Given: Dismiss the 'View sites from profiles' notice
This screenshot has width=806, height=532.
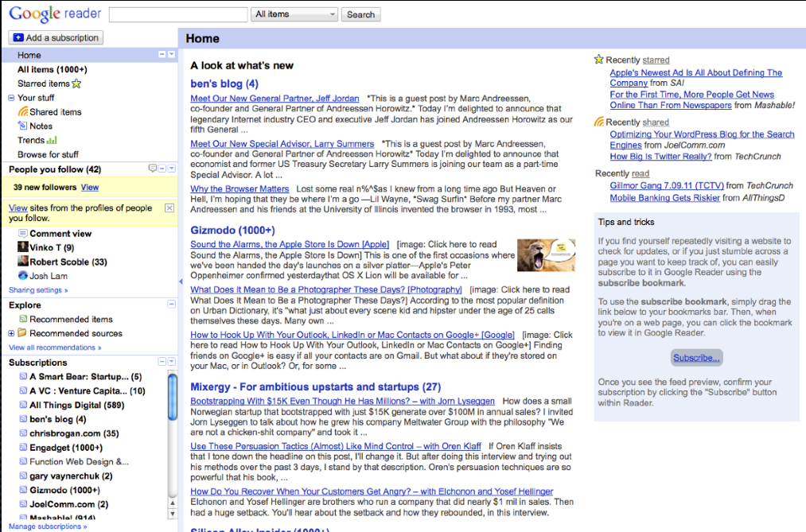Looking at the screenshot, I should [169, 208].
